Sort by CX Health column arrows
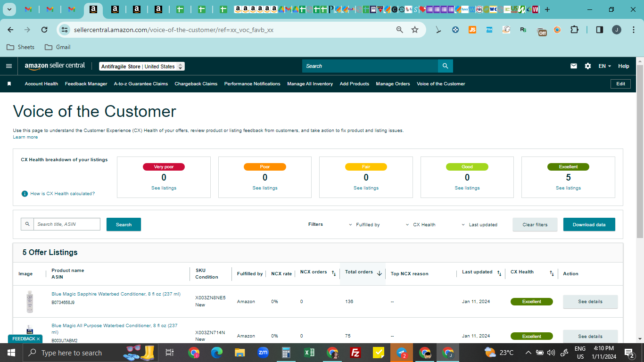644x362 pixels. 552,273
